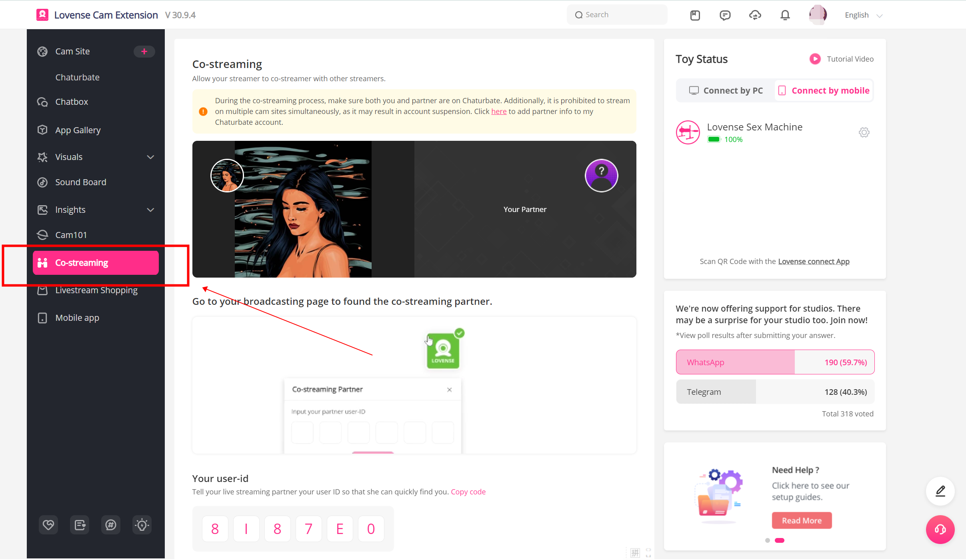The height and width of the screenshot is (560, 966).
Task: Click the cloud sync icon in header
Action: click(x=755, y=15)
